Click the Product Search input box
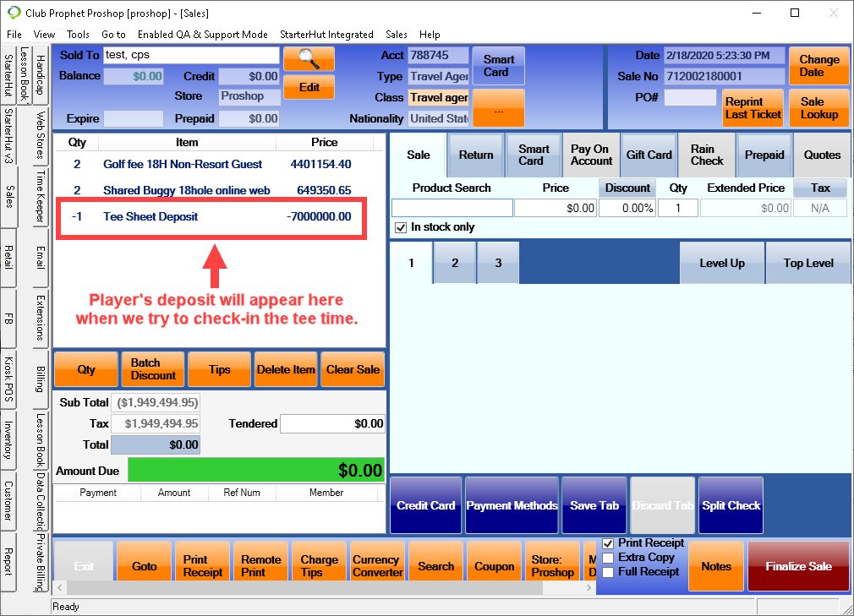854x616 pixels. (452, 208)
